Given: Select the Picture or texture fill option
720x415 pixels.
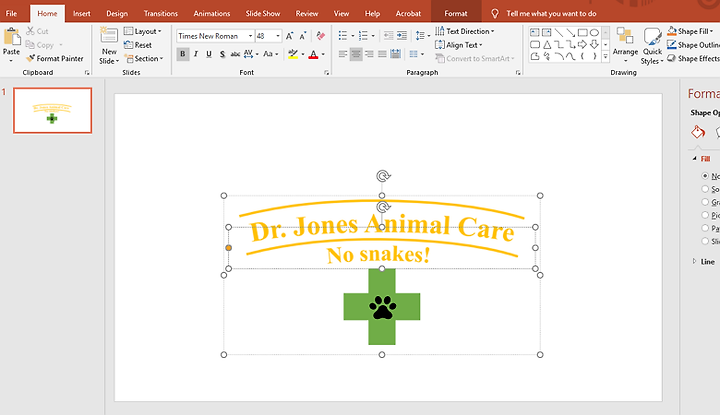Looking at the screenshot, I should 705,215.
